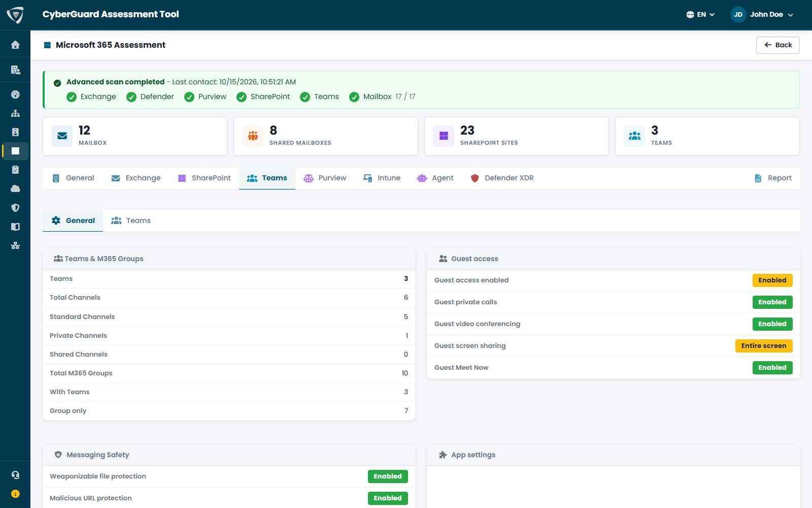This screenshot has width=812, height=508.
Task: Switch to the Exchange tab
Action: (136, 178)
